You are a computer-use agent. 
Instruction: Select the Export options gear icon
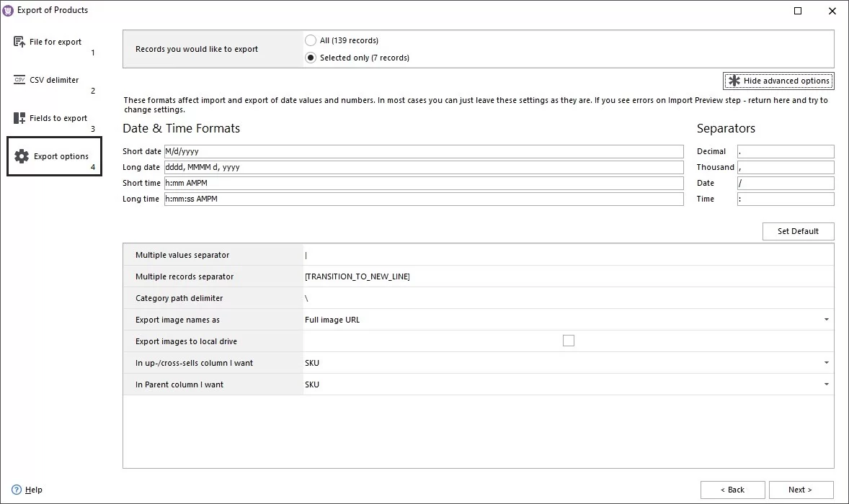[x=20, y=156]
